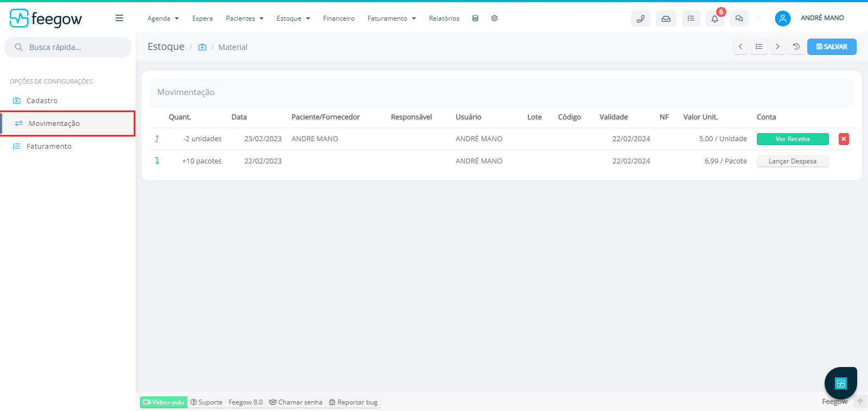Click the ANDRÉ MANO user name

822,18
